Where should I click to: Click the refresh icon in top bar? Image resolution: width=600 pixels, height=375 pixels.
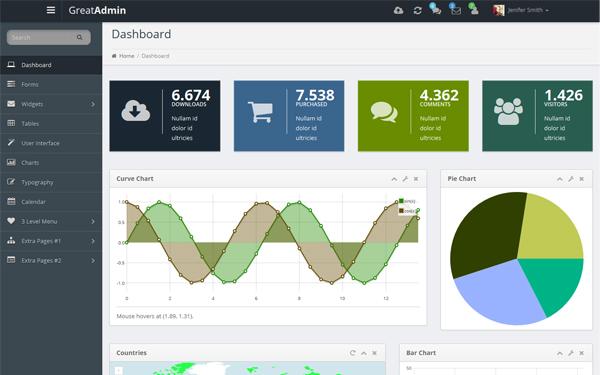click(x=417, y=10)
